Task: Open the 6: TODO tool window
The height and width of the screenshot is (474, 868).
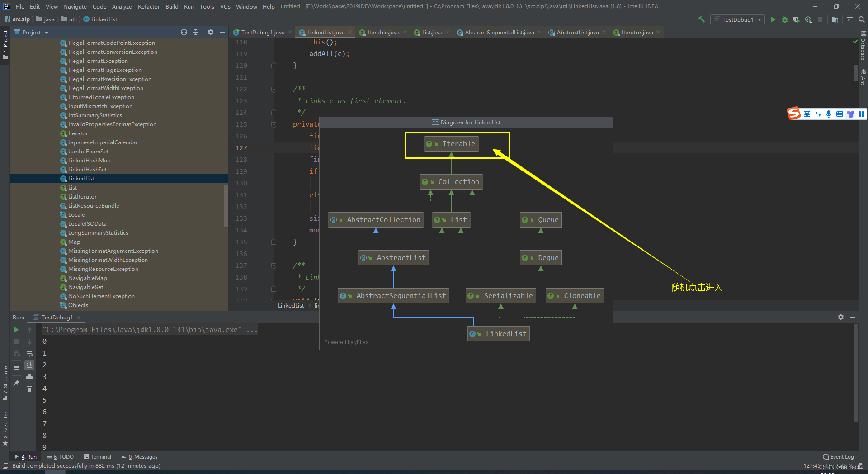Action: [61, 457]
